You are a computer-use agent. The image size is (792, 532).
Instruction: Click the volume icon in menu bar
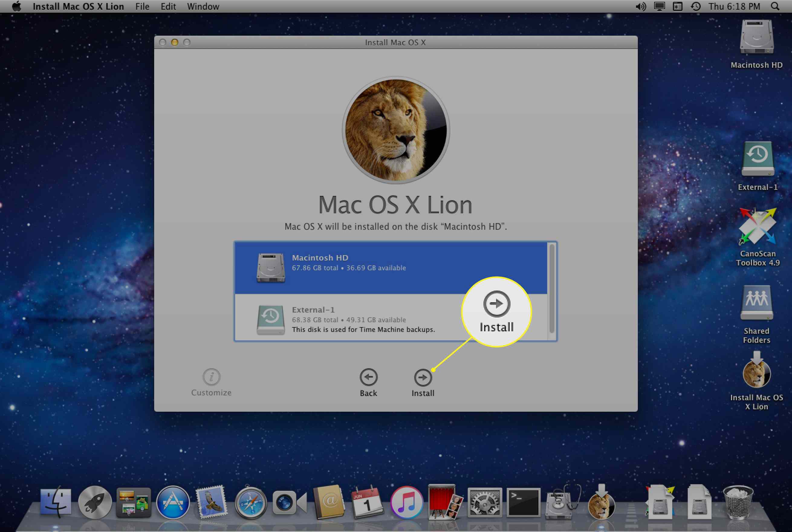(x=641, y=6)
